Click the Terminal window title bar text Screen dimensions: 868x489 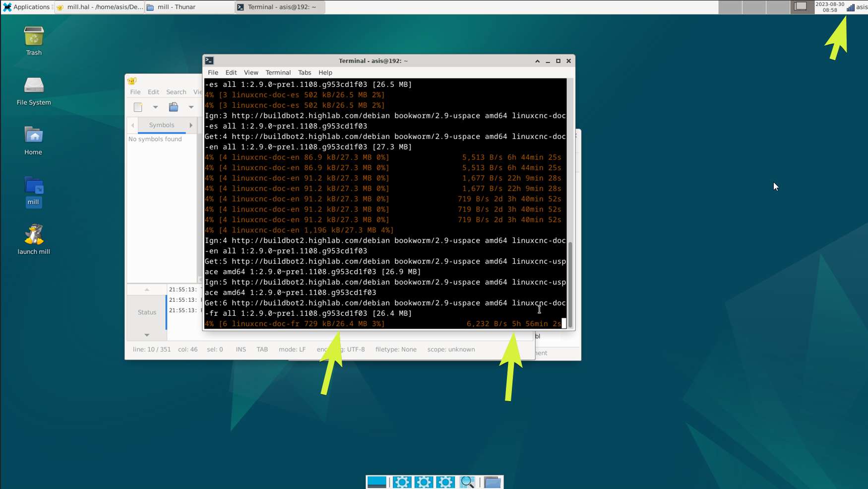click(x=373, y=61)
